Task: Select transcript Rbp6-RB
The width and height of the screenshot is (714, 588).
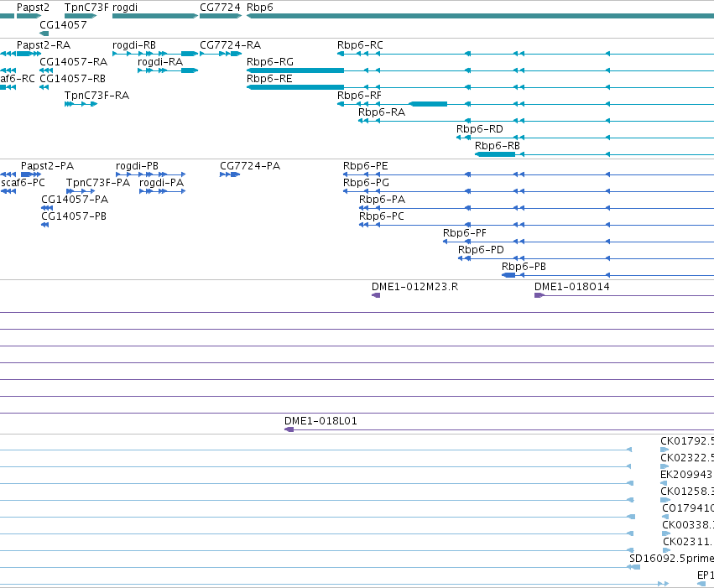Action: pyautogui.click(x=498, y=146)
